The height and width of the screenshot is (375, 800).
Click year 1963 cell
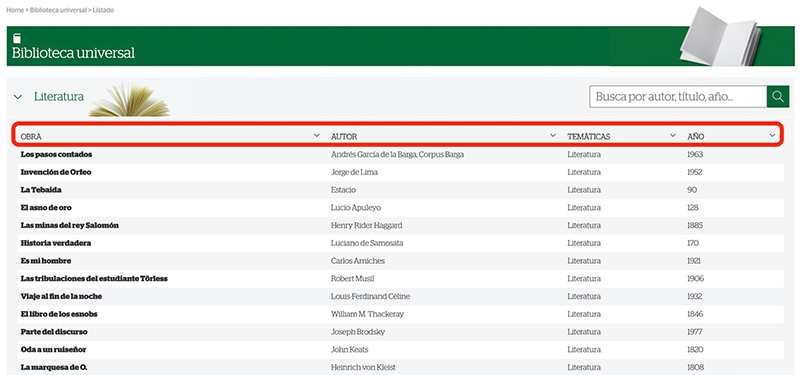[695, 155]
